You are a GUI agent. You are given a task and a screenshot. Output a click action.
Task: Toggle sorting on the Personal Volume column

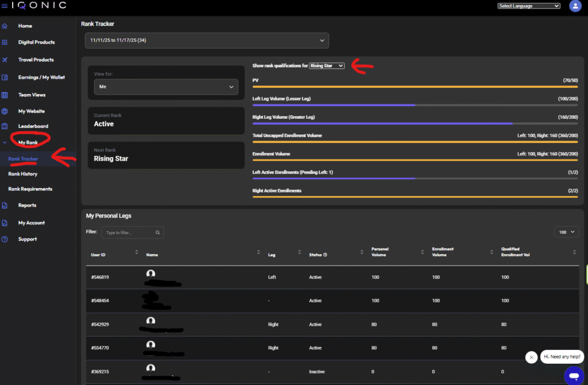[x=423, y=253]
